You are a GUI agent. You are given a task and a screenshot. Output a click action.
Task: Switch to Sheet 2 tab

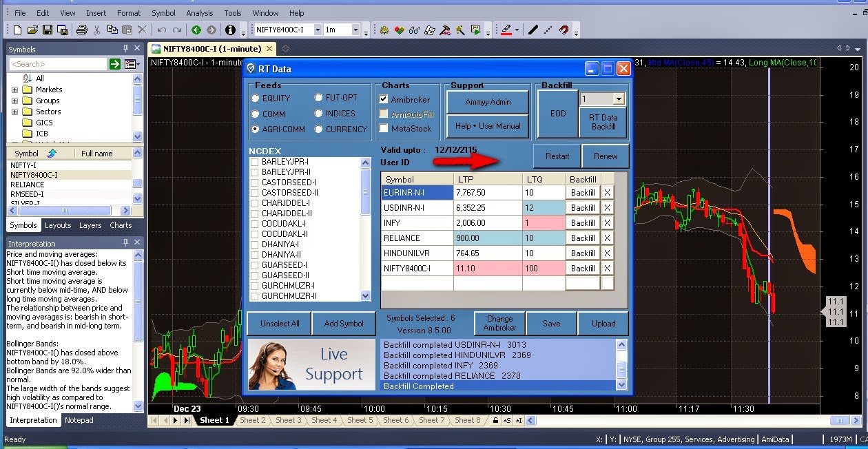coord(252,420)
